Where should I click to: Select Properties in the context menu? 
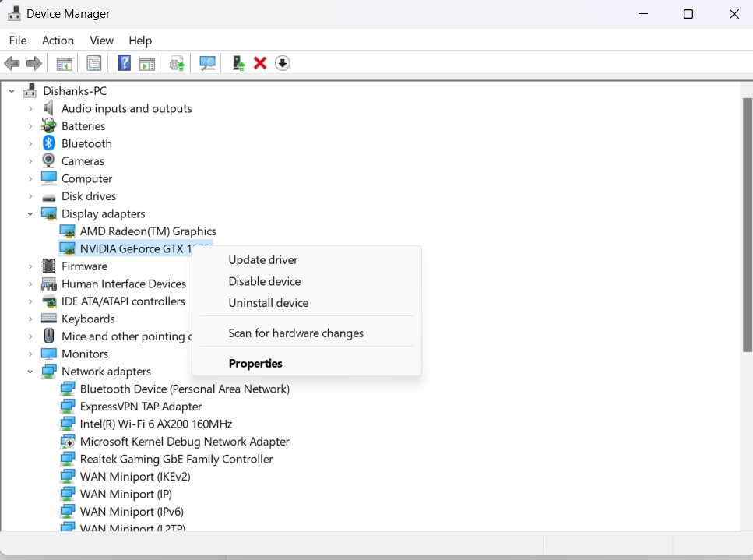[x=256, y=363]
